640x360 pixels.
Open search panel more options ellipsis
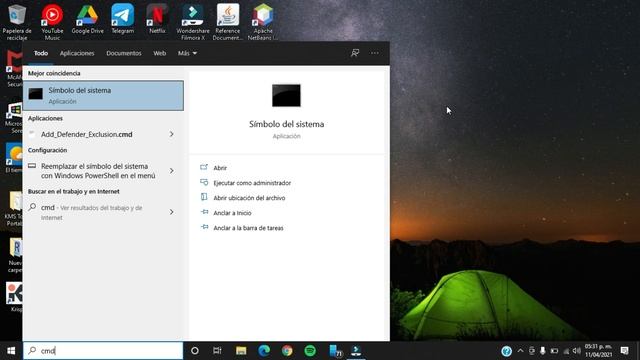(374, 53)
